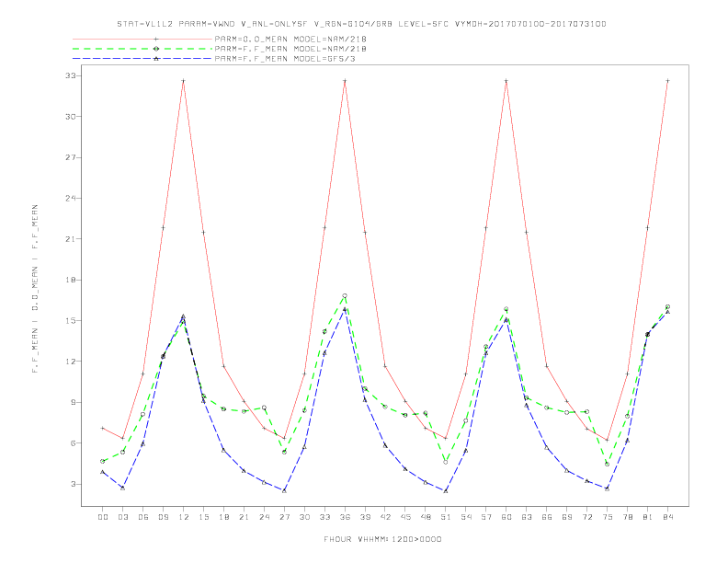The height and width of the screenshot is (563, 728).
Task: Click x-axis tick label 72
Action: point(586,517)
